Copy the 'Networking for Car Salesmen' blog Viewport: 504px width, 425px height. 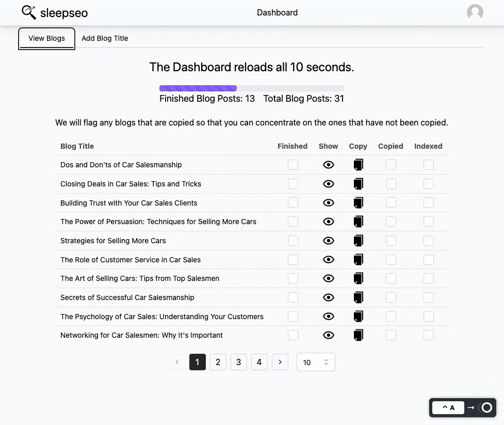(359, 336)
